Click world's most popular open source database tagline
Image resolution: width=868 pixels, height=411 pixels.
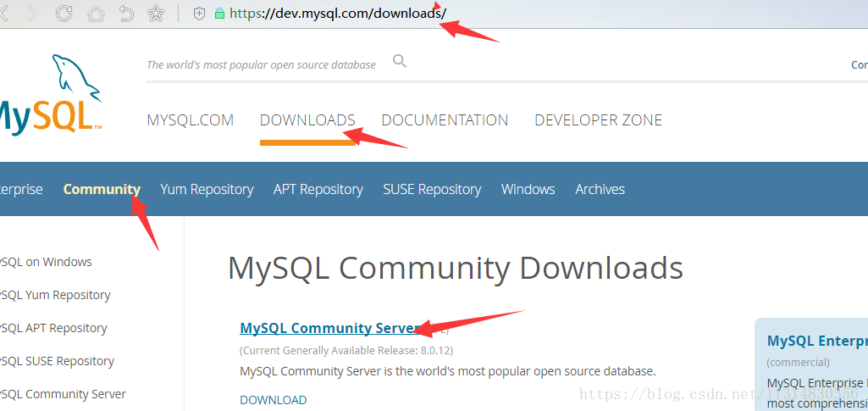pyautogui.click(x=262, y=64)
